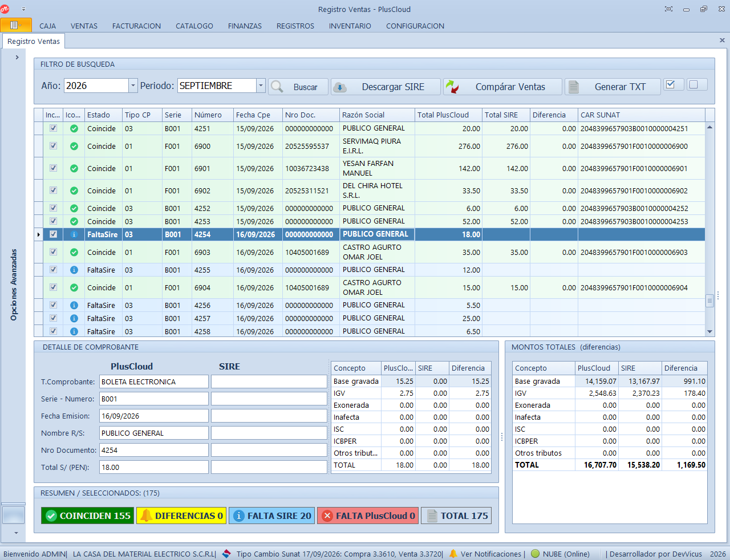Screen dimensions: 730x560
Task: Toggle include checkbox for selected row 4254
Action: point(53,234)
